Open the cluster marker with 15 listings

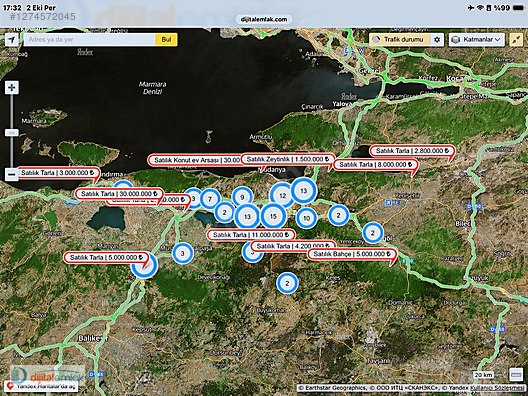click(x=273, y=216)
